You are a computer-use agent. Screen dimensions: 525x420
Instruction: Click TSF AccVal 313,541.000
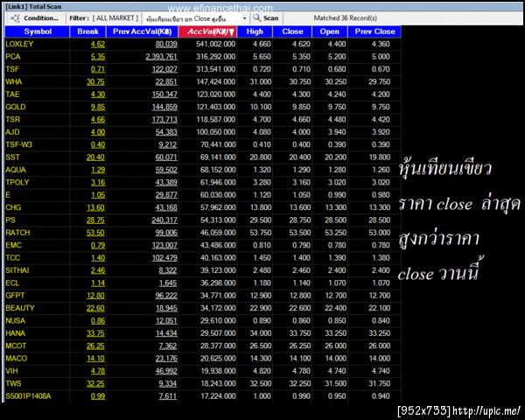coord(215,69)
